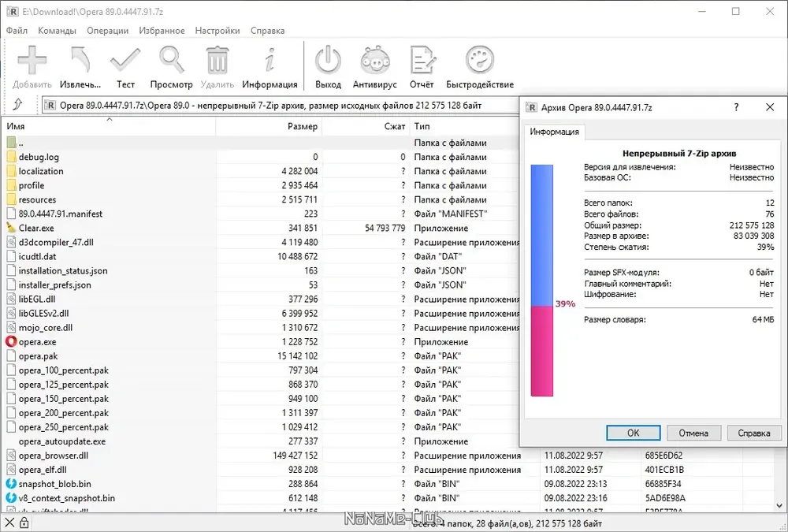Click the localization folder icon
This screenshot has height=532, width=788.
click(x=11, y=171)
